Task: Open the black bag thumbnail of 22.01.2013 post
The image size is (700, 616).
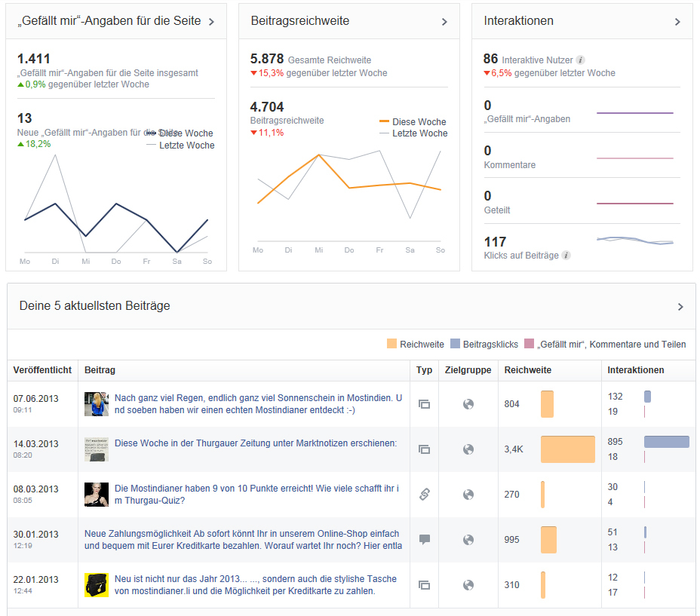Action: tap(97, 585)
